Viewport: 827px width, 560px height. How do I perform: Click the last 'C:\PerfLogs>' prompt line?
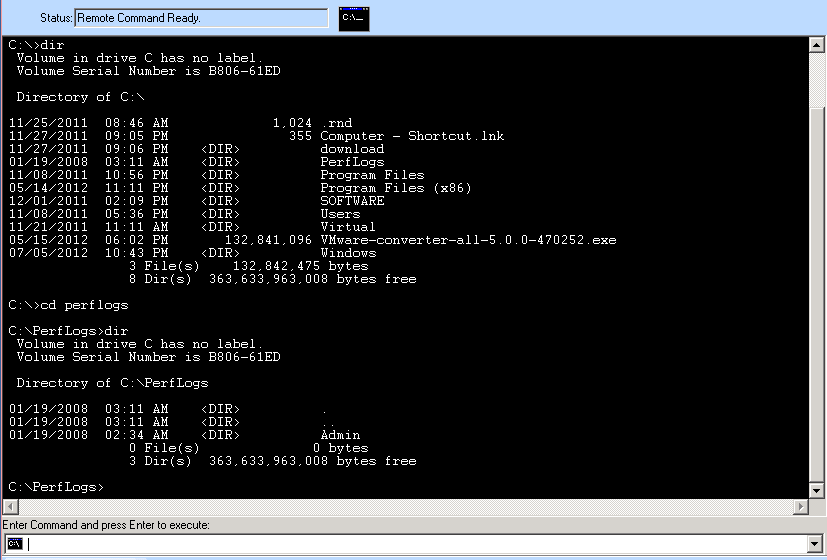[56, 487]
